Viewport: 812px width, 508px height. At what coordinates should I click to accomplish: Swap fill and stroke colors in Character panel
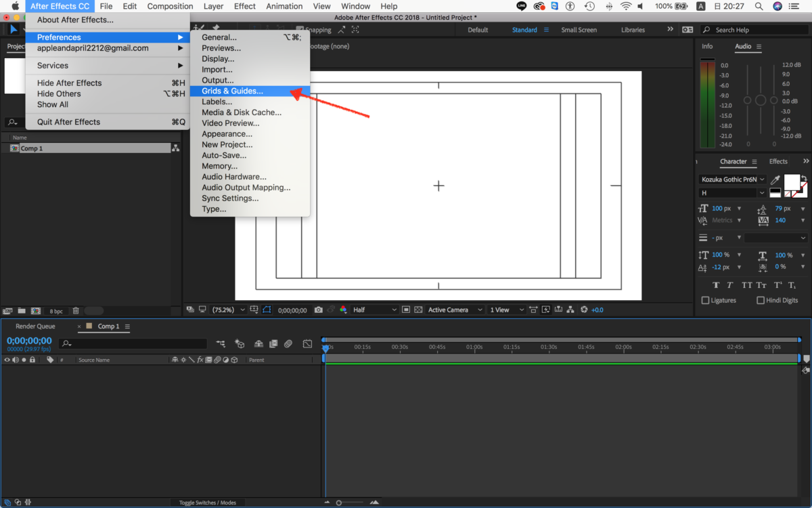[x=803, y=178]
